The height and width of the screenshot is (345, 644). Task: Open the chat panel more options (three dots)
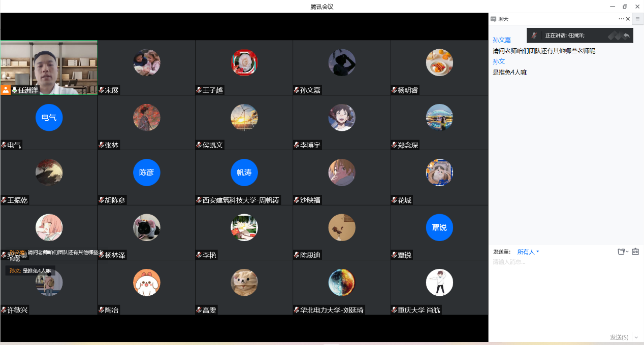[x=621, y=19]
